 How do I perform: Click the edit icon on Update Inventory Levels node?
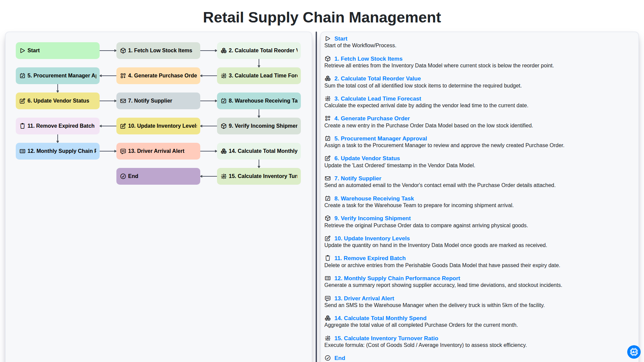point(123,126)
